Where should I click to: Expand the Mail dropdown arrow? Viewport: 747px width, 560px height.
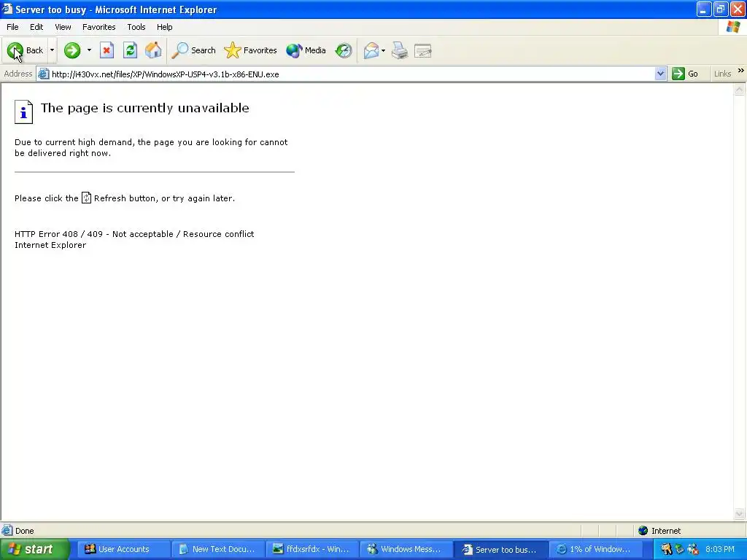(x=384, y=50)
